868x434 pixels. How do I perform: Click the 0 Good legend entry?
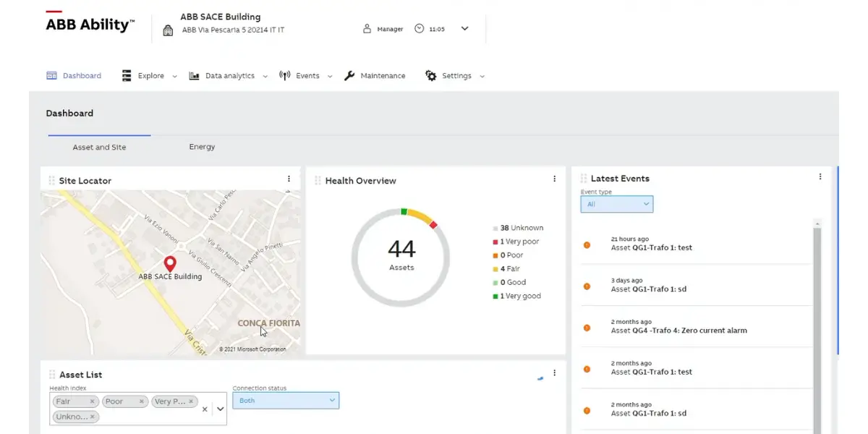pos(509,283)
